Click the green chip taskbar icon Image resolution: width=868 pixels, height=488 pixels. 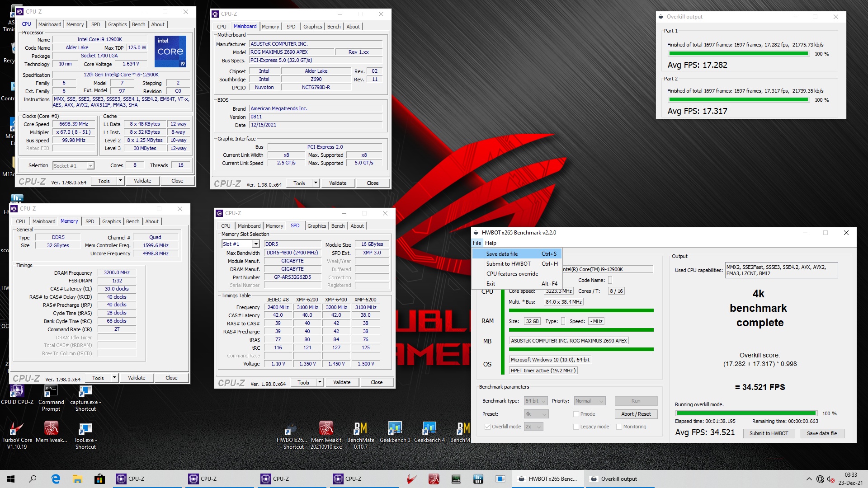point(456,479)
